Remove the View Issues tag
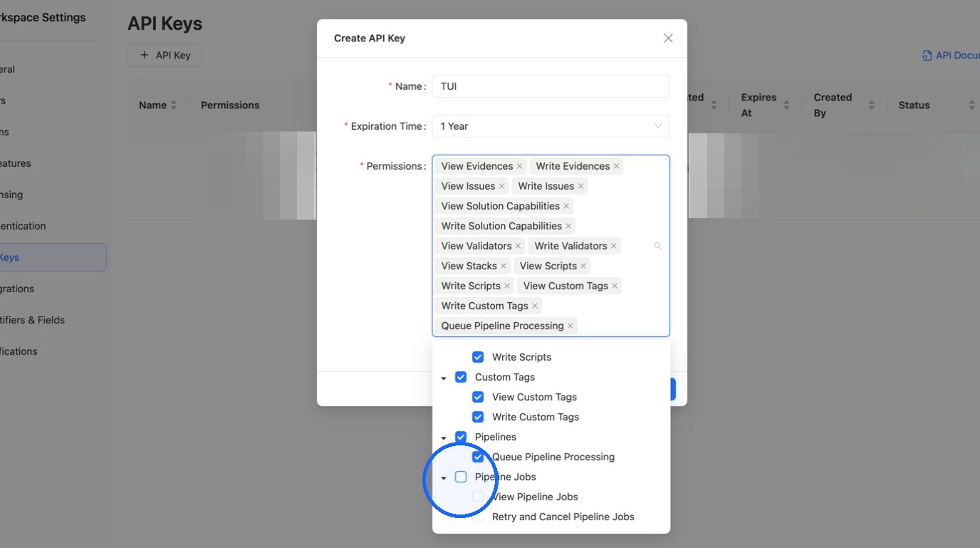This screenshot has width=980, height=548. [x=502, y=186]
